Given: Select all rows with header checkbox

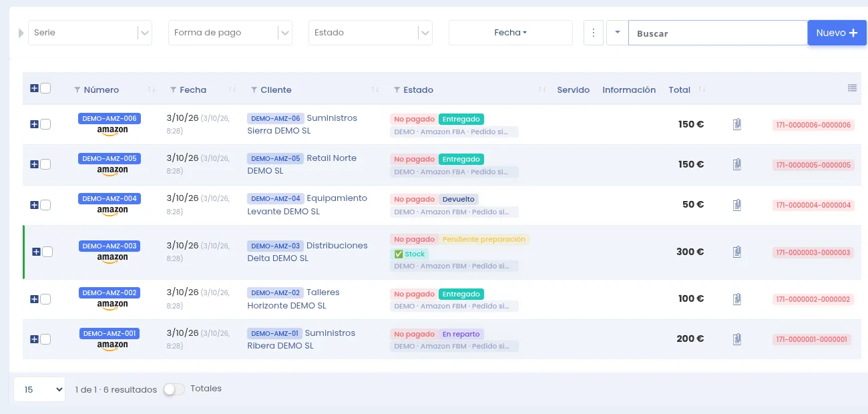Looking at the screenshot, I should (45, 88).
